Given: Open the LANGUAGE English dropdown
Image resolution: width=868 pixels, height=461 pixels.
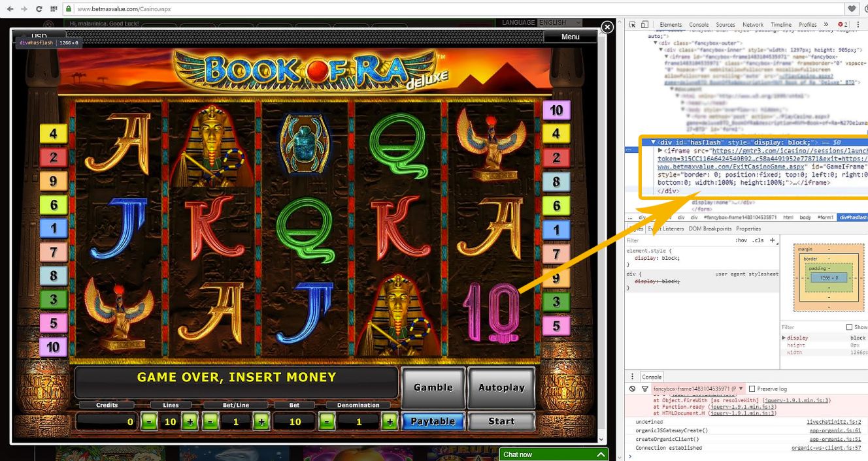Looking at the screenshot, I should click(559, 23).
